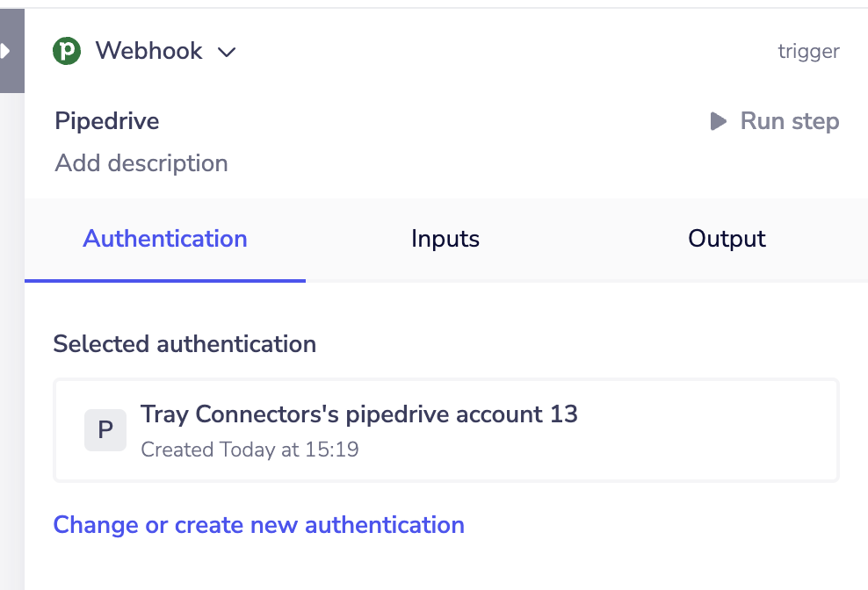The image size is (868, 590).
Task: Click the gray P avatar icon
Action: 105,430
